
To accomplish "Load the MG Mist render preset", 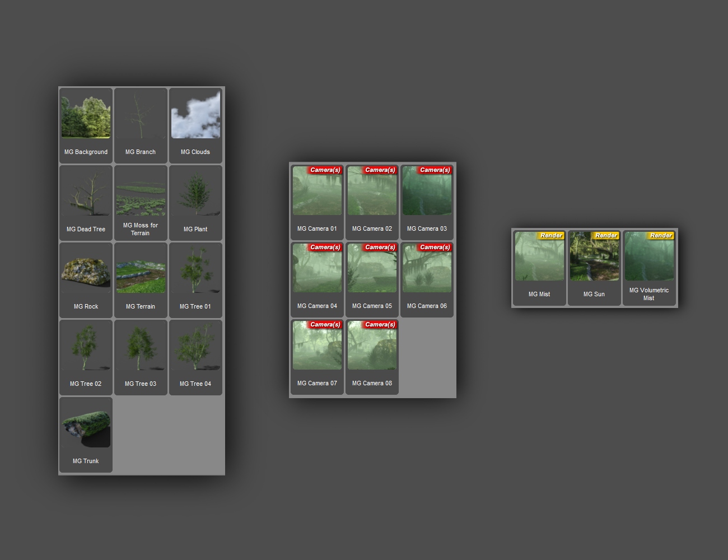I will point(539,268).
